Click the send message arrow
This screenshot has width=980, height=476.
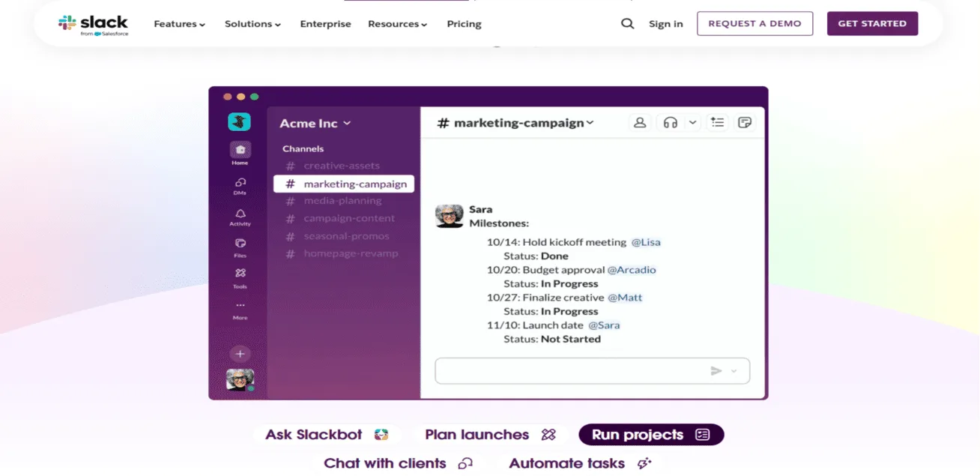coord(716,371)
